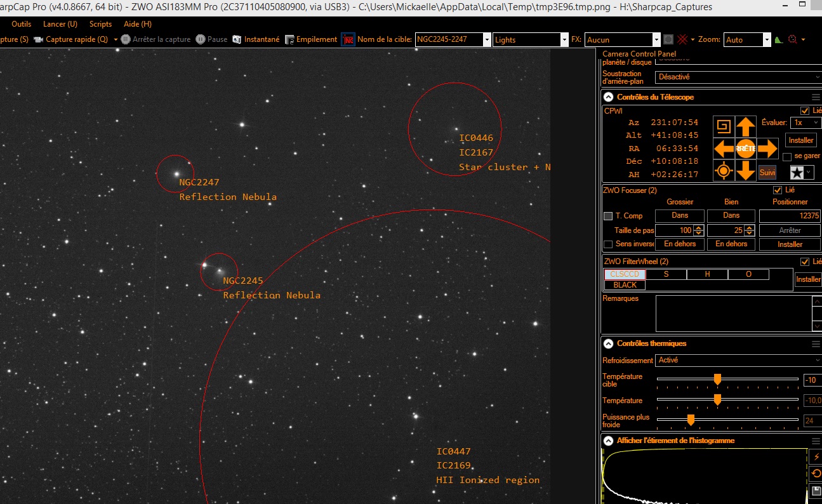
Task: Toggle the Sens inverse checkbox
Action: 608,244
